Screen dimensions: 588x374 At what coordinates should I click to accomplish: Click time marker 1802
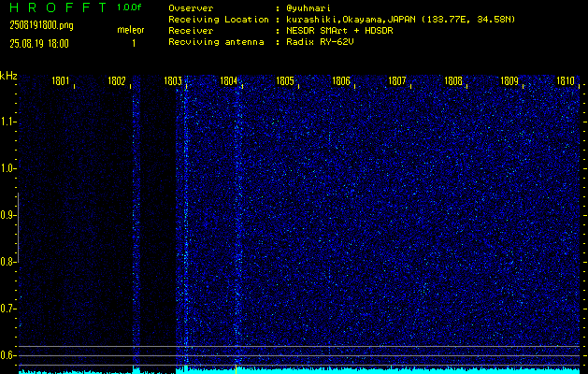(x=117, y=81)
